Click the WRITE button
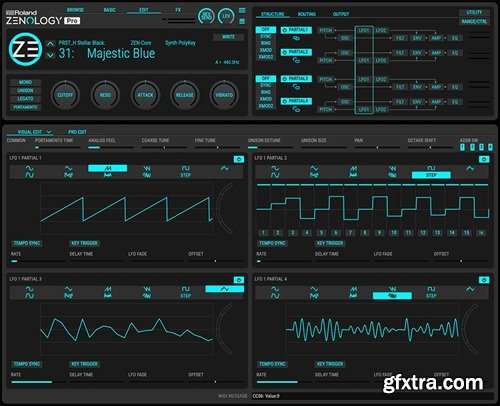Image resolution: width=500 pixels, height=406 pixels. click(x=228, y=37)
